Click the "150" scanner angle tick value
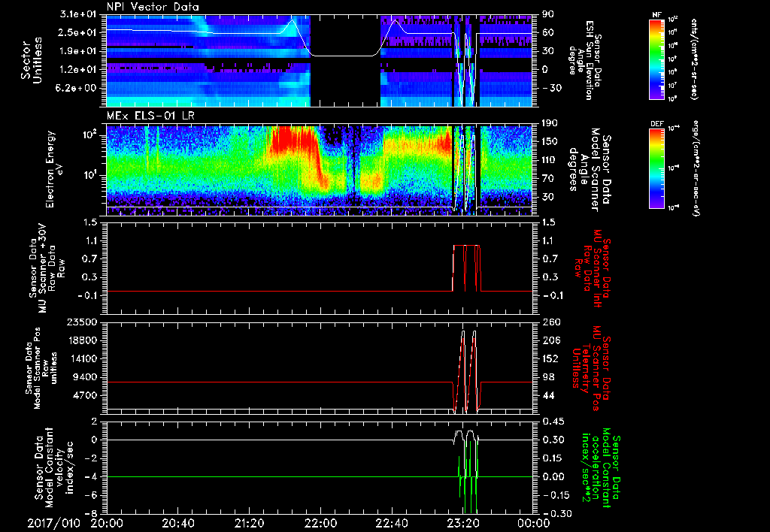 pos(550,142)
